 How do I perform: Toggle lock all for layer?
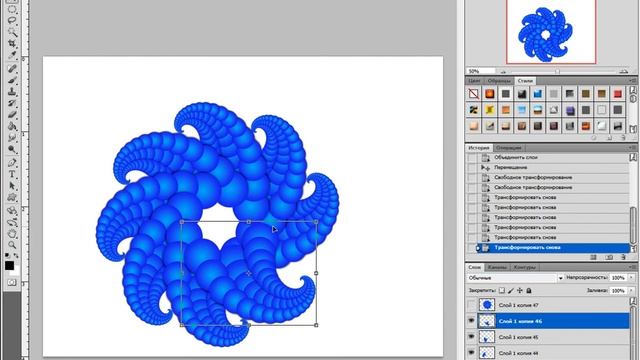click(x=529, y=291)
